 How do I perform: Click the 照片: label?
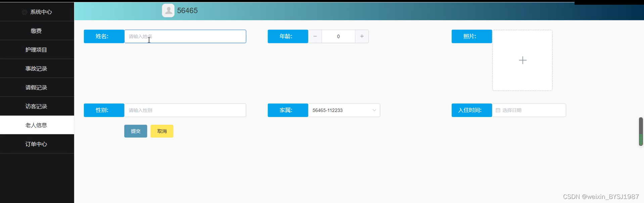click(x=472, y=36)
